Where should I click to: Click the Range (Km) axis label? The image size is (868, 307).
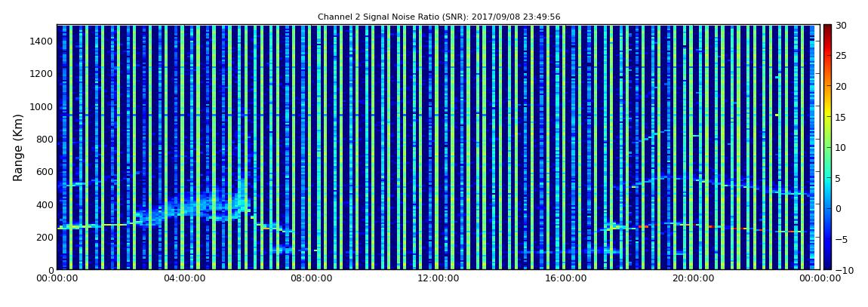tap(18, 148)
